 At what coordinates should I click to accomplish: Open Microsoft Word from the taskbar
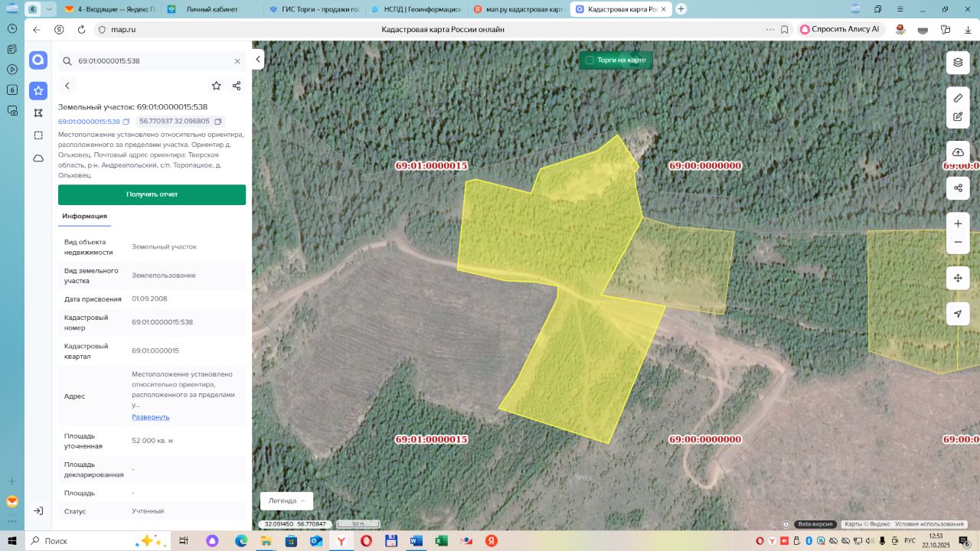point(416,541)
